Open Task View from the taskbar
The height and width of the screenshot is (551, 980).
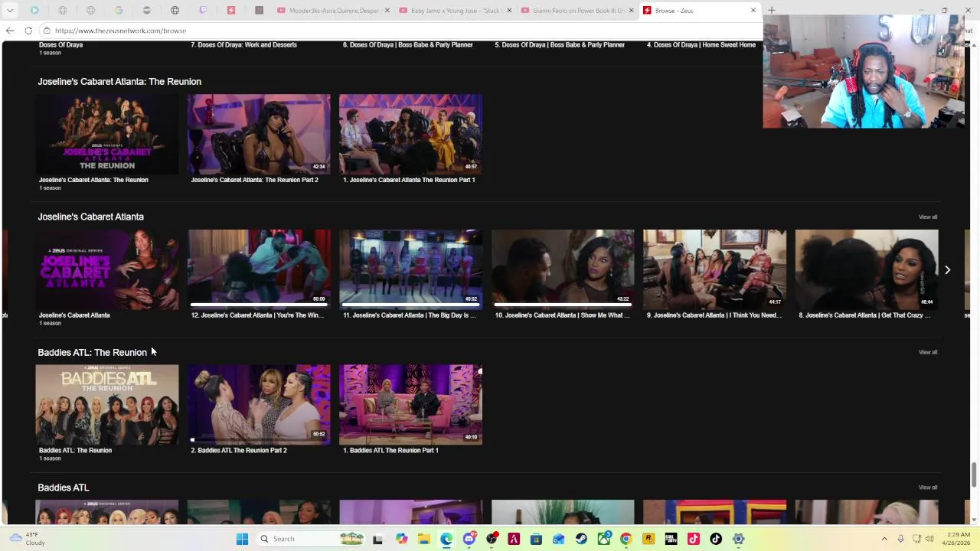click(377, 539)
